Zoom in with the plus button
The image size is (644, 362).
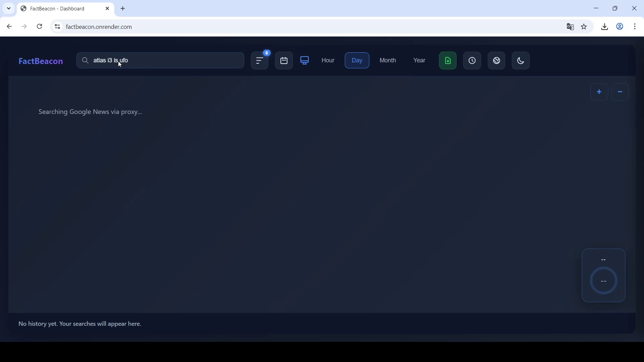click(599, 92)
